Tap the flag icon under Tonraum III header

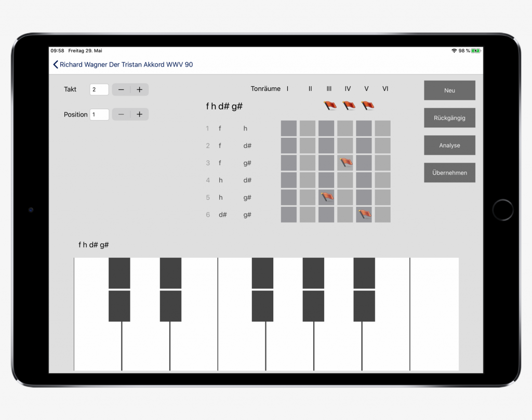pyautogui.click(x=330, y=106)
